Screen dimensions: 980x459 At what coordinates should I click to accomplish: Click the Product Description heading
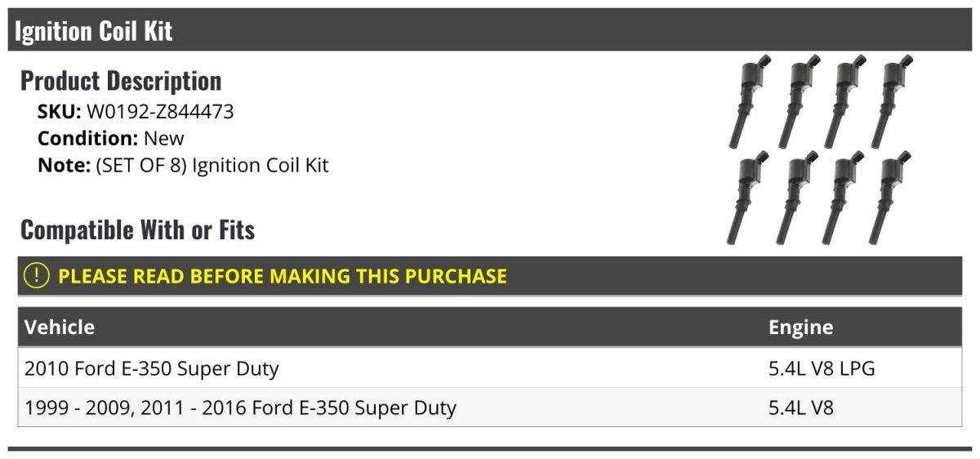(121, 81)
